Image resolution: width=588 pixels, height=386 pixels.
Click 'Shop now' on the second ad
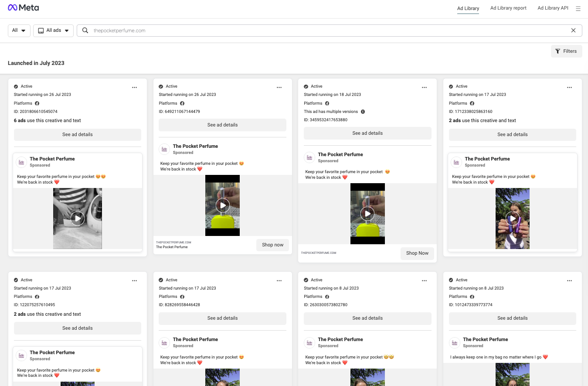272,245
